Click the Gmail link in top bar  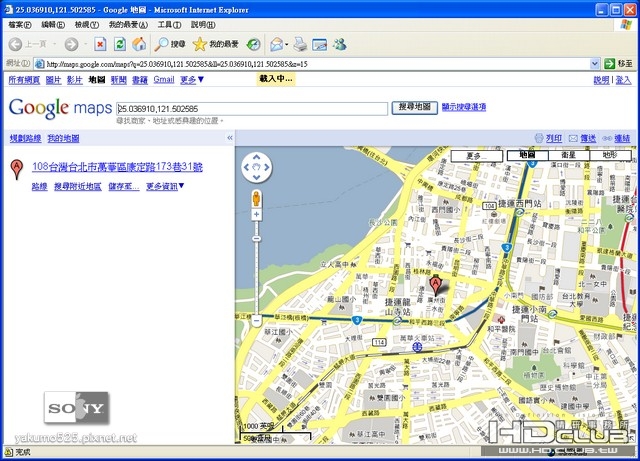click(164, 80)
